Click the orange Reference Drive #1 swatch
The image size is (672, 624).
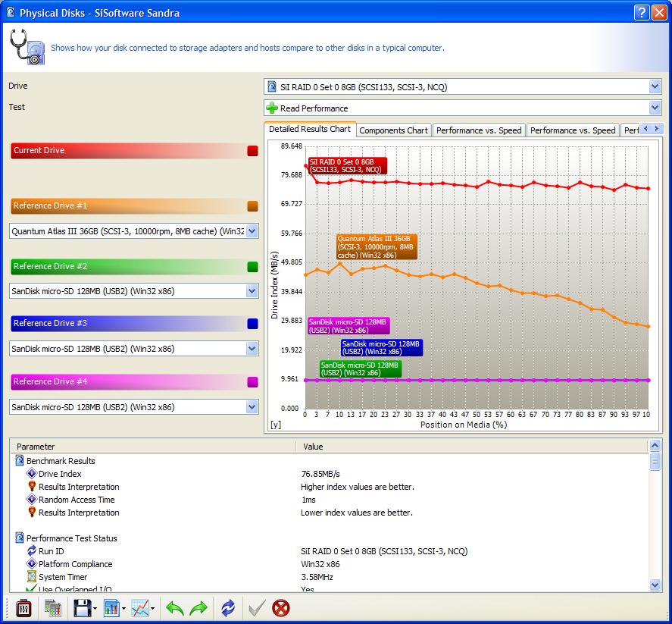252,206
